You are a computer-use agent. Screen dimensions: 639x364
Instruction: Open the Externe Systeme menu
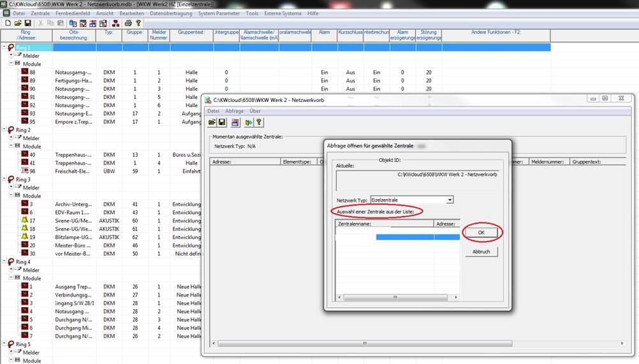click(x=283, y=13)
